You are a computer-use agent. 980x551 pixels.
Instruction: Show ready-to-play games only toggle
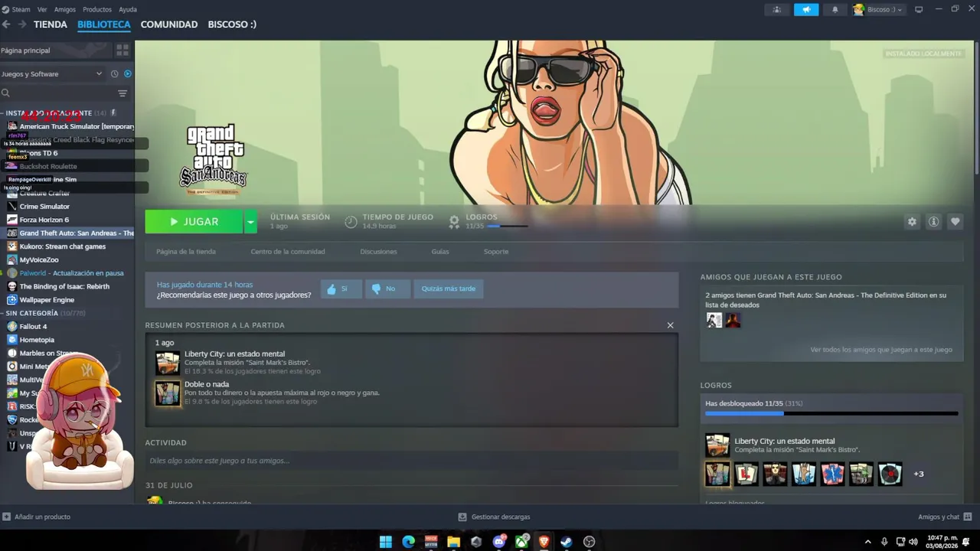(128, 74)
